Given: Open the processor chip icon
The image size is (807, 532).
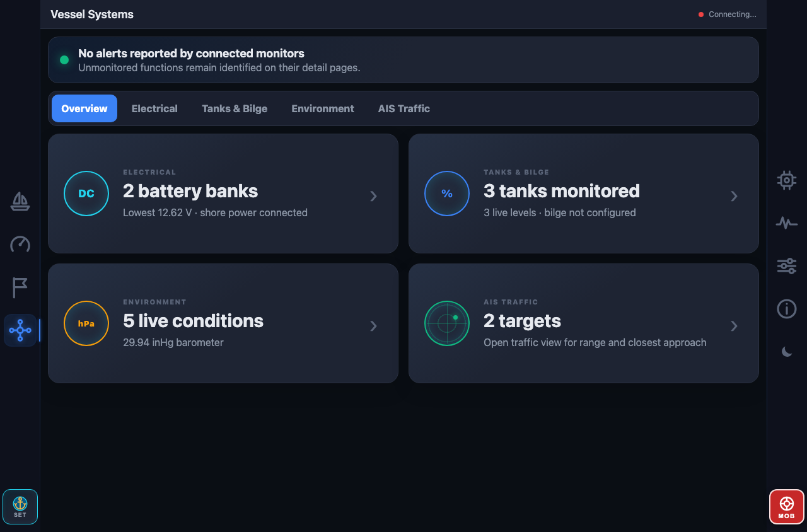Looking at the screenshot, I should (787, 180).
